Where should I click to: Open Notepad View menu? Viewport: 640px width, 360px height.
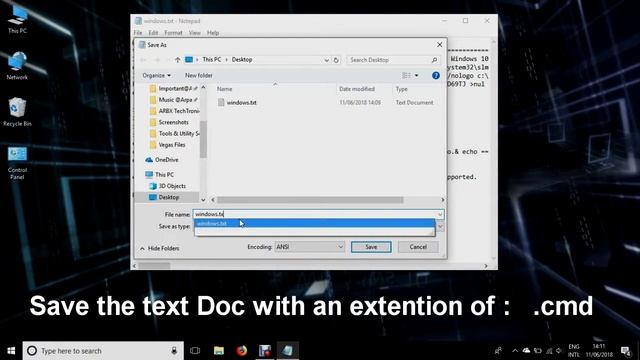tap(194, 33)
